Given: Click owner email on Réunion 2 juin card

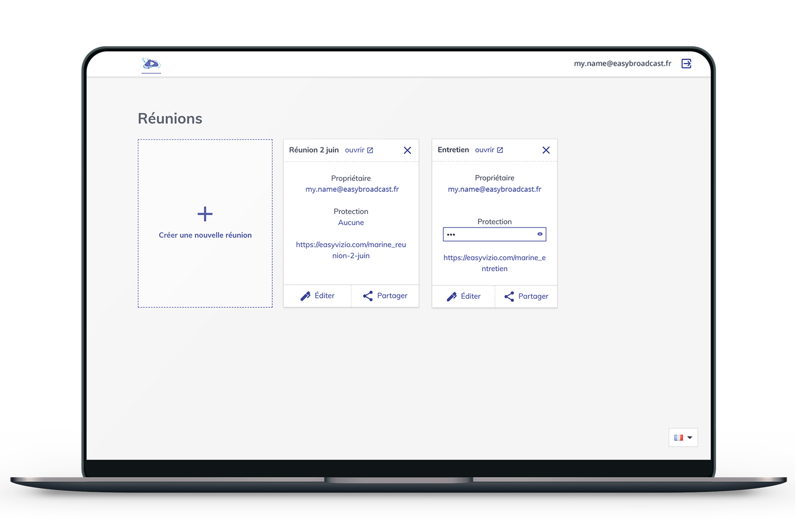Looking at the screenshot, I should 352,189.
